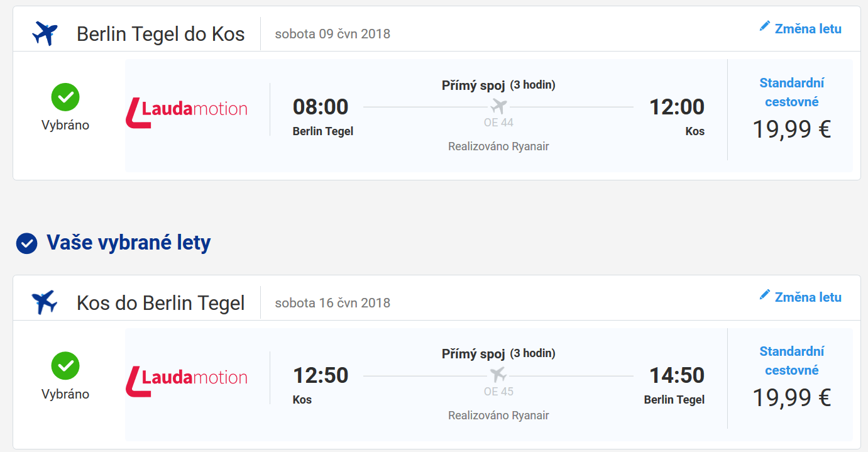Viewport: 868px width, 452px height.
Task: Toggle the green Vybráno check for Kos–Berlin flight
Action: coord(65,365)
